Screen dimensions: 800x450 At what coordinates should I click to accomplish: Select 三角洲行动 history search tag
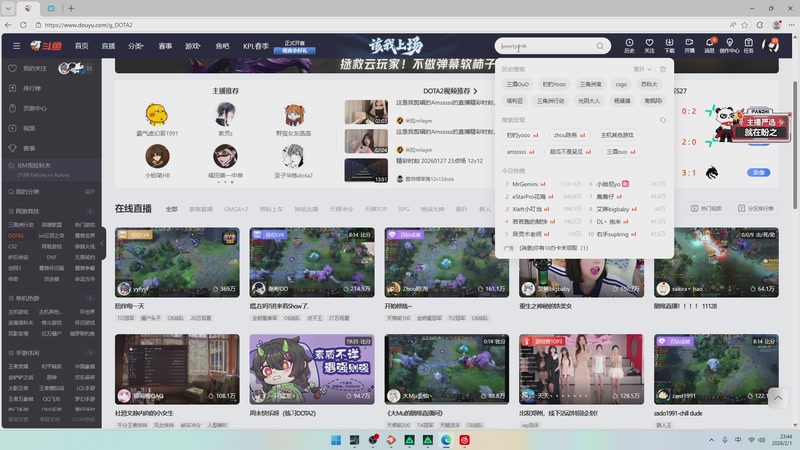coord(551,101)
